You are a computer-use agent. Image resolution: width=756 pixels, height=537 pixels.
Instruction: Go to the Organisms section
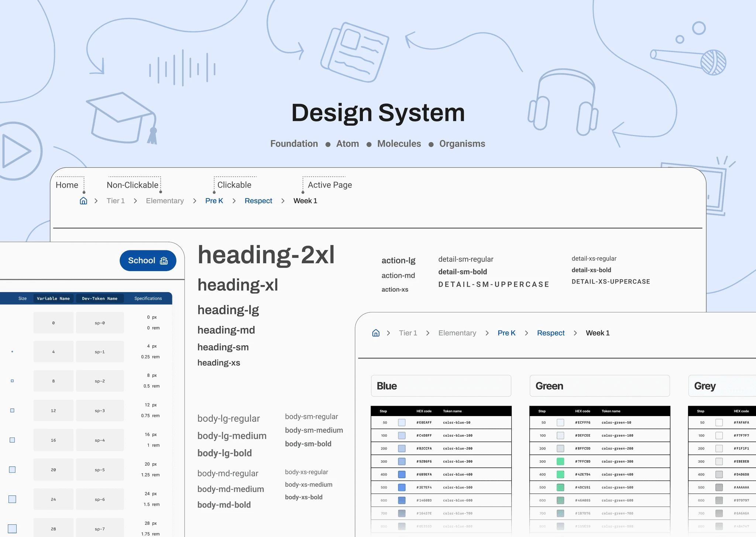click(x=462, y=144)
